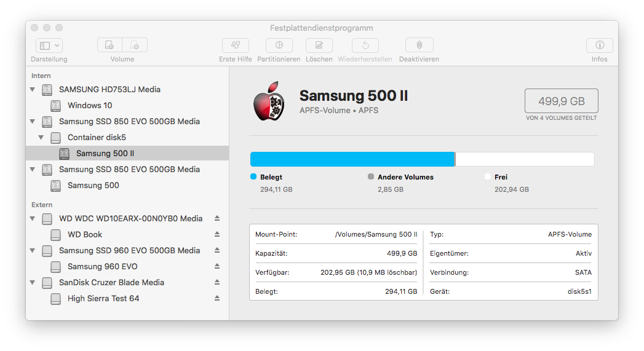
Task: Collapse Samsung SSD 850 EVO containing Samsung 500
Action: (x=33, y=170)
